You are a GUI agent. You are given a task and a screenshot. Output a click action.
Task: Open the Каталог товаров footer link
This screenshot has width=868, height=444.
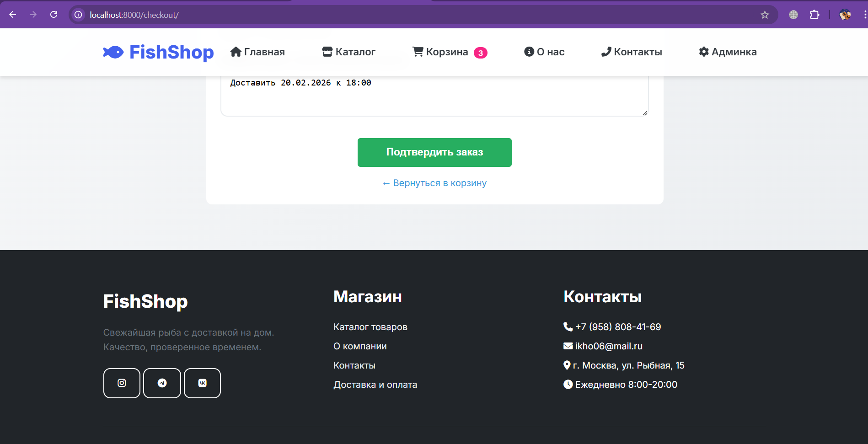(370, 326)
